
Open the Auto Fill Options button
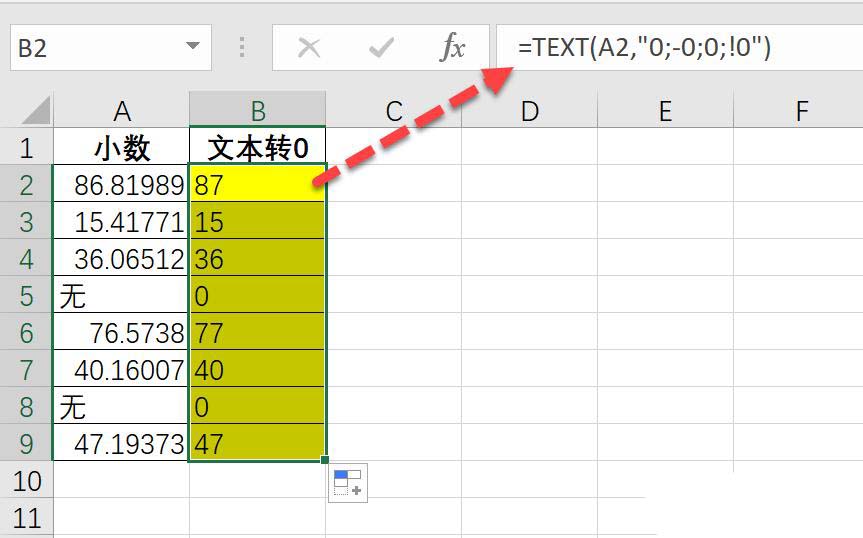(348, 482)
